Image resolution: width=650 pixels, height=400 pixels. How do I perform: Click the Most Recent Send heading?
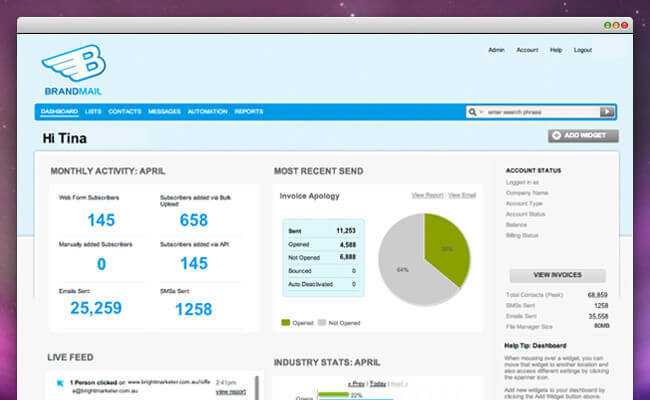click(x=318, y=171)
